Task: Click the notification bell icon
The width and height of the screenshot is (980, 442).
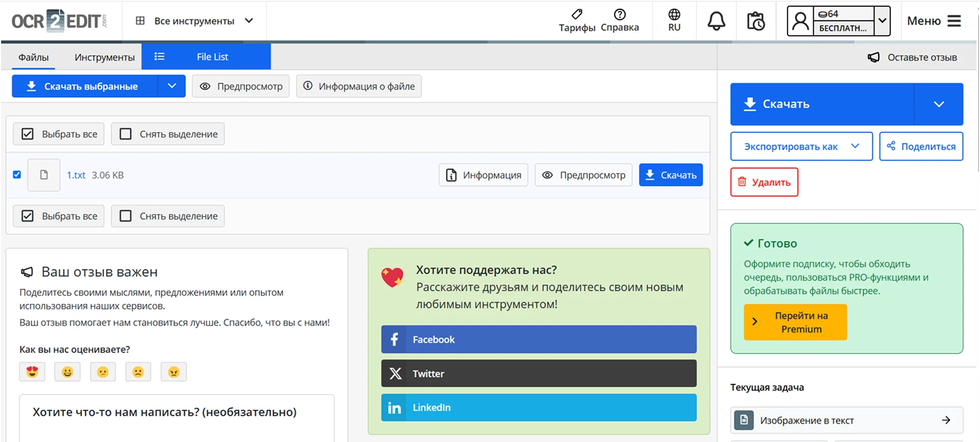Action: coord(716,21)
